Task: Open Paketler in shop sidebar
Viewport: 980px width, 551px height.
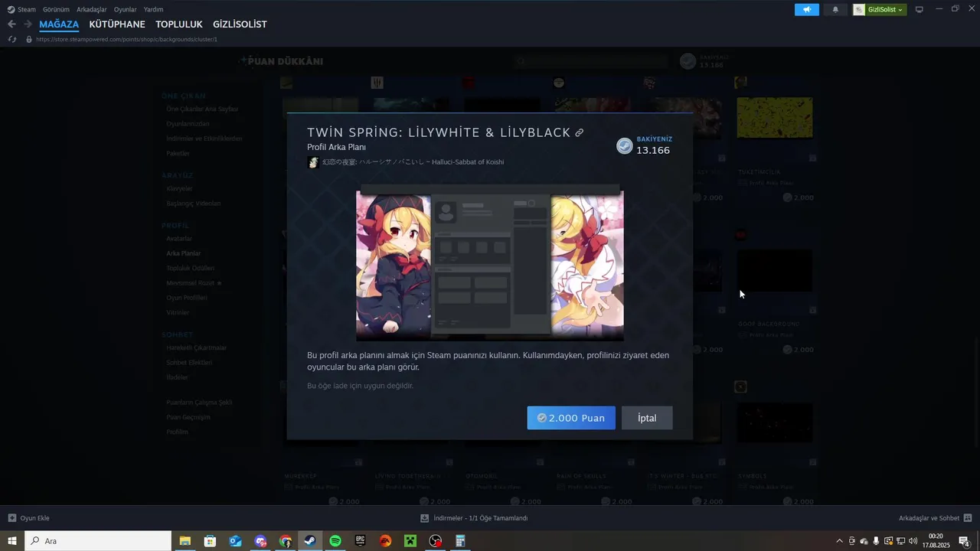Action: click(x=178, y=153)
